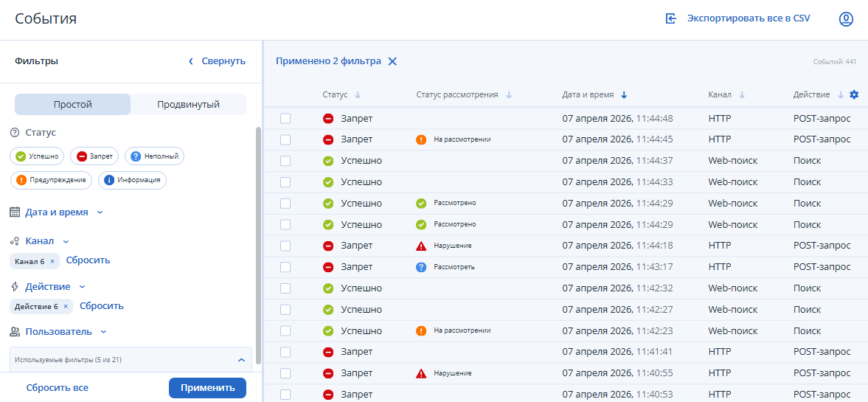Select the checkbox for the 11:44:37 event
The width and height of the screenshot is (868, 402).
285,161
